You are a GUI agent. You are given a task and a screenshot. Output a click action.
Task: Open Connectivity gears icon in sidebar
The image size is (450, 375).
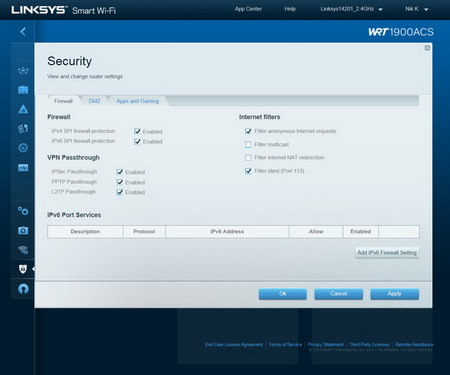(23, 211)
